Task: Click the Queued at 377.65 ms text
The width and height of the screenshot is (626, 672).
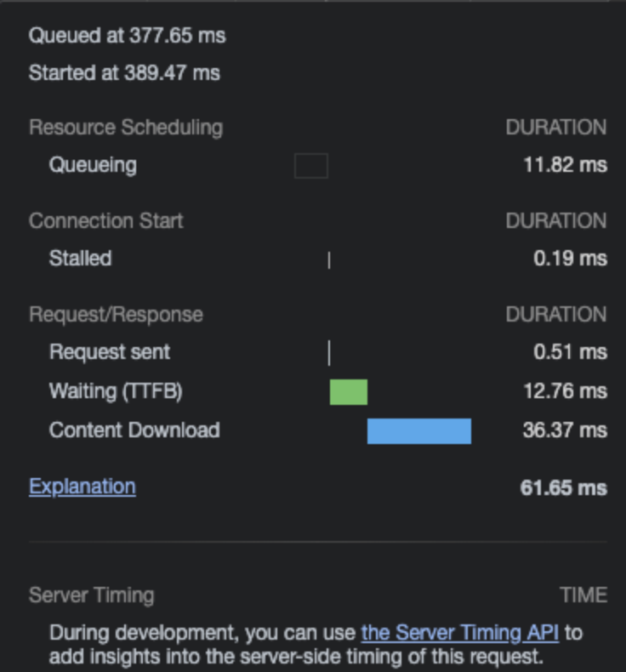Action: (x=128, y=36)
